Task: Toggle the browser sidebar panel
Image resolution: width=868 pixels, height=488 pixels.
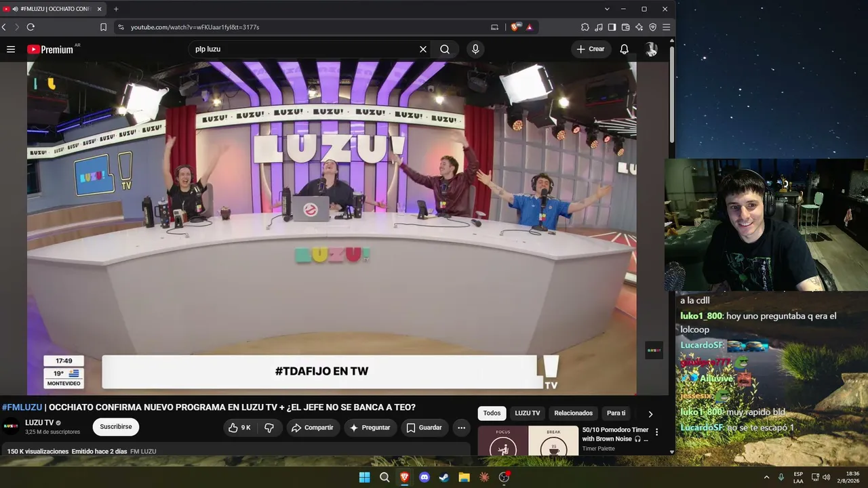Action: click(612, 27)
